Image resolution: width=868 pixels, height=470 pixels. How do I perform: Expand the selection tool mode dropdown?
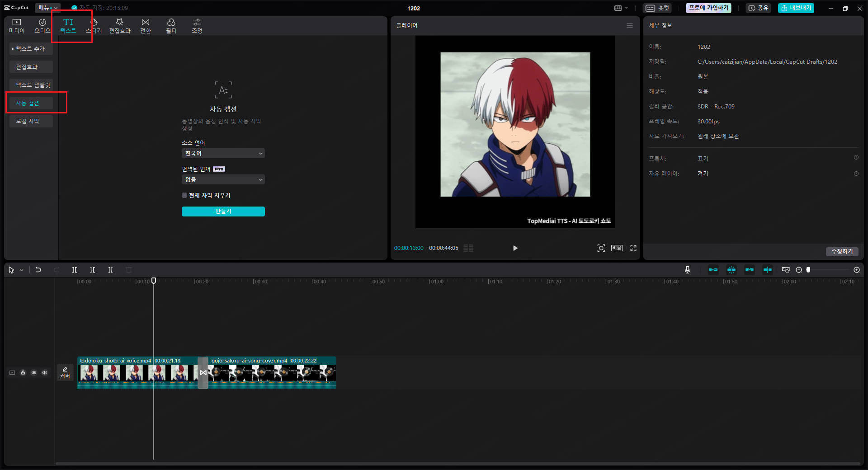tap(21, 270)
